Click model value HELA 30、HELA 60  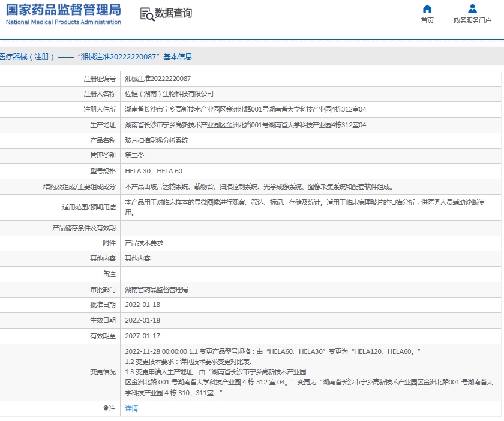[x=154, y=171]
